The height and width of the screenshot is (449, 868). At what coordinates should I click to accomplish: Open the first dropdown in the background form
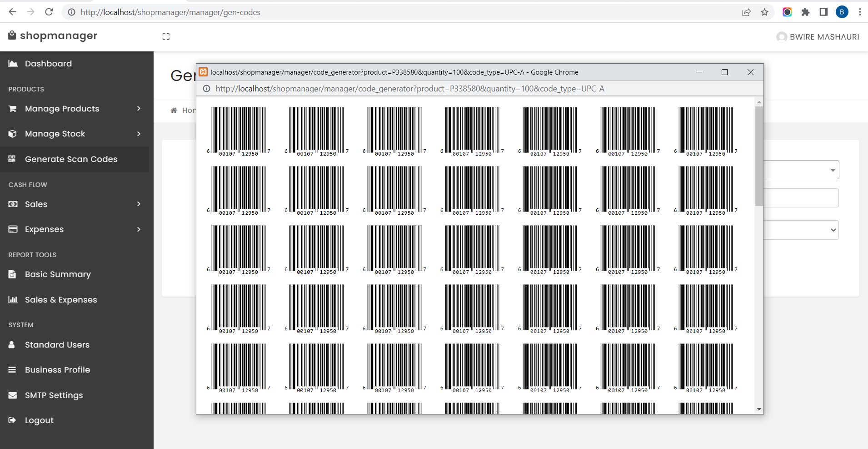[801, 170]
